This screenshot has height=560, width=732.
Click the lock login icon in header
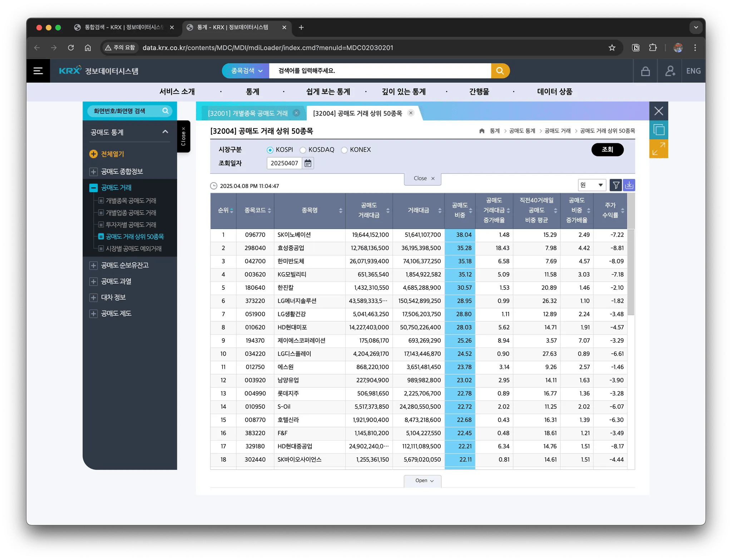click(646, 71)
